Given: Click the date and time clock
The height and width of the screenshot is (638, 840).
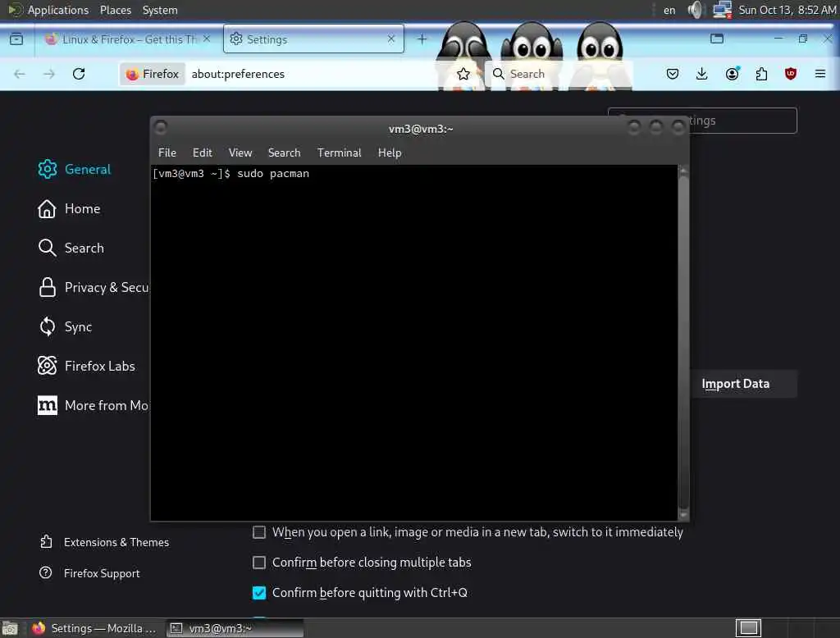Looking at the screenshot, I should coord(787,10).
